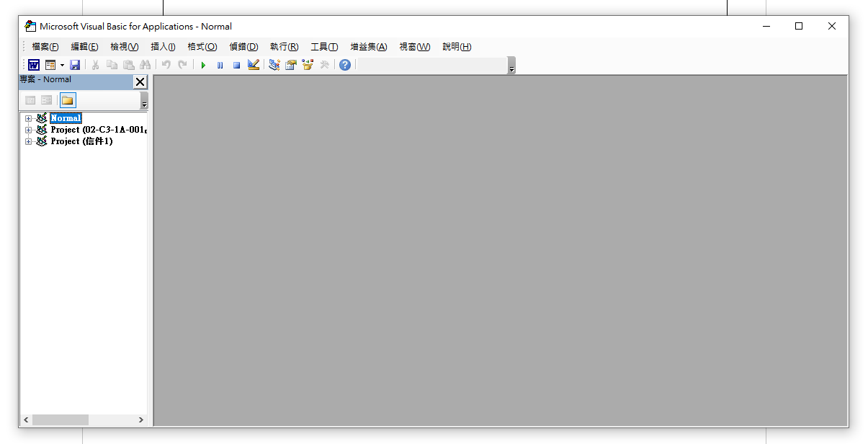Close the 專案 - Normal panel
This screenshot has height=444, width=868.
pyautogui.click(x=140, y=81)
